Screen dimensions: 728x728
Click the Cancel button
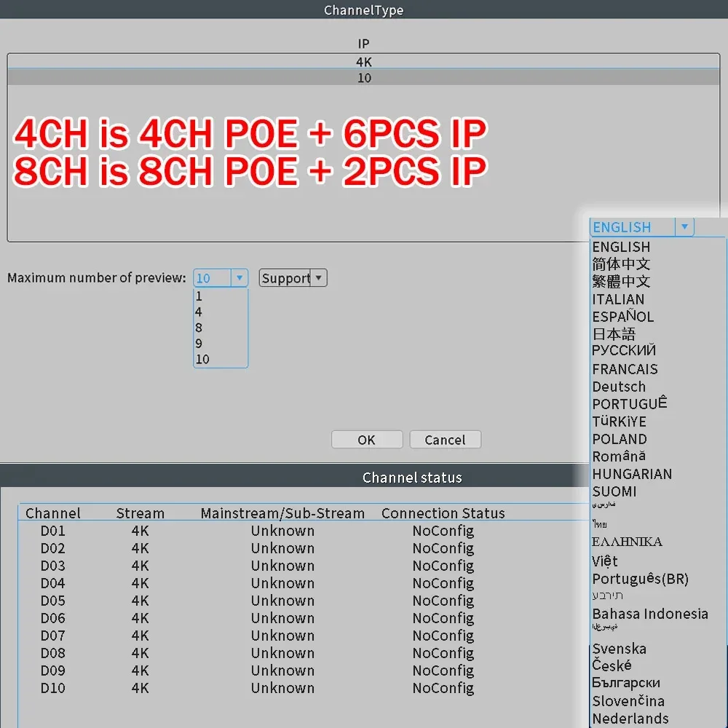click(x=445, y=439)
